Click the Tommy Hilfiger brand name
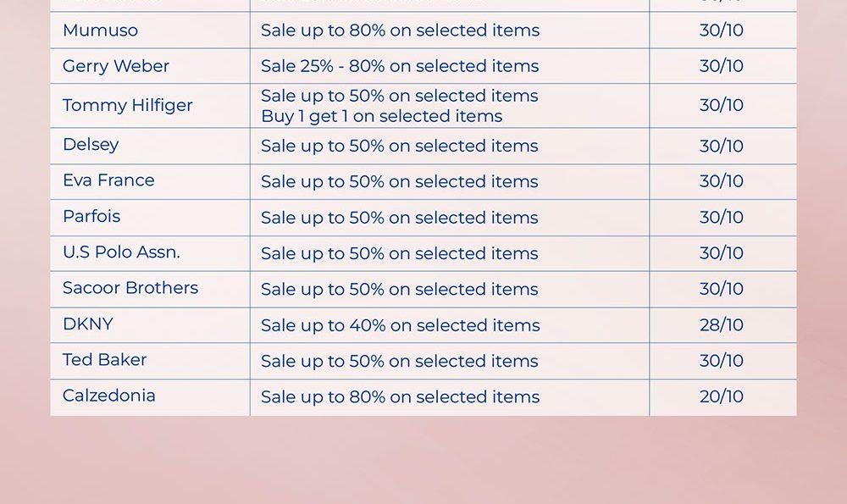847x504 pixels. [x=128, y=106]
